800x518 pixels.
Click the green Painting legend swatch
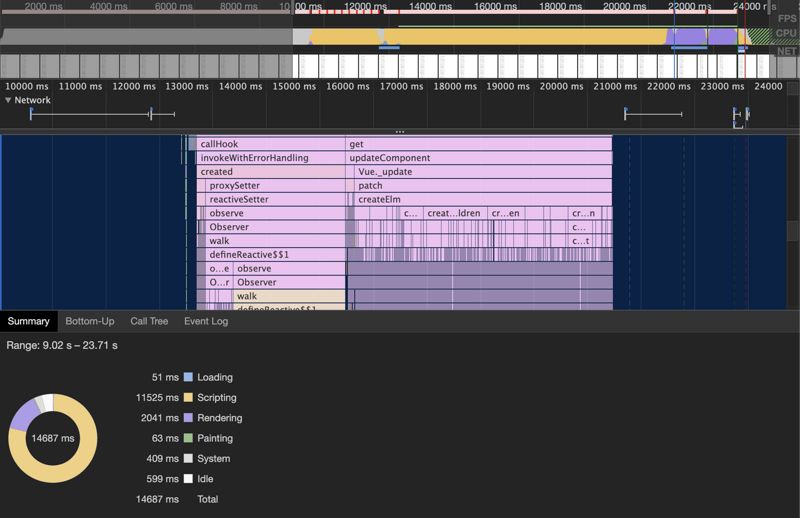point(188,438)
